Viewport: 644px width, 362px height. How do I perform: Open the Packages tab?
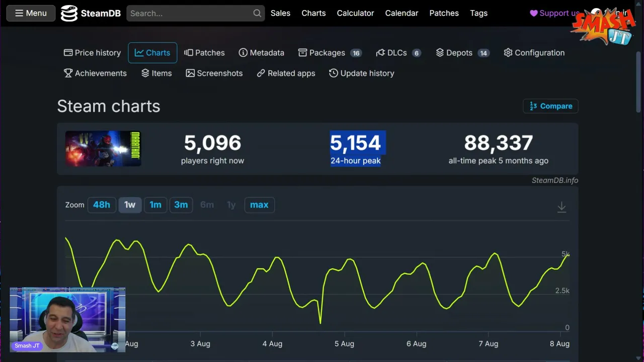click(330, 53)
